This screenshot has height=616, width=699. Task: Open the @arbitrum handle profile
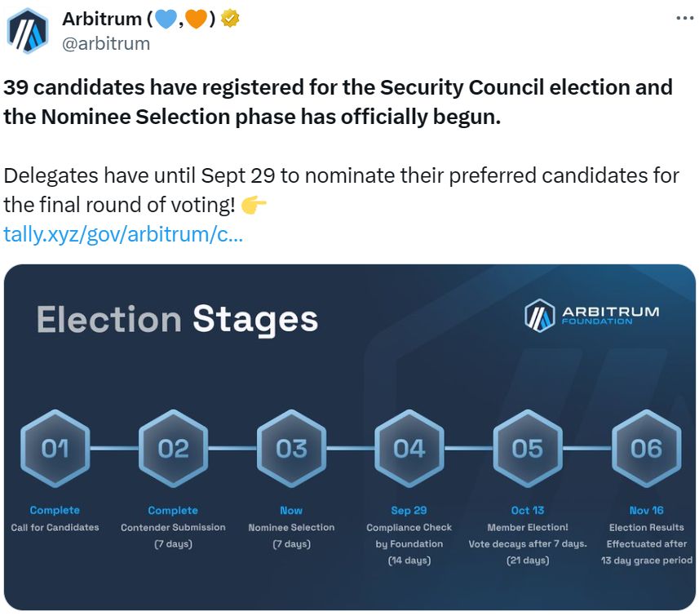click(x=106, y=43)
